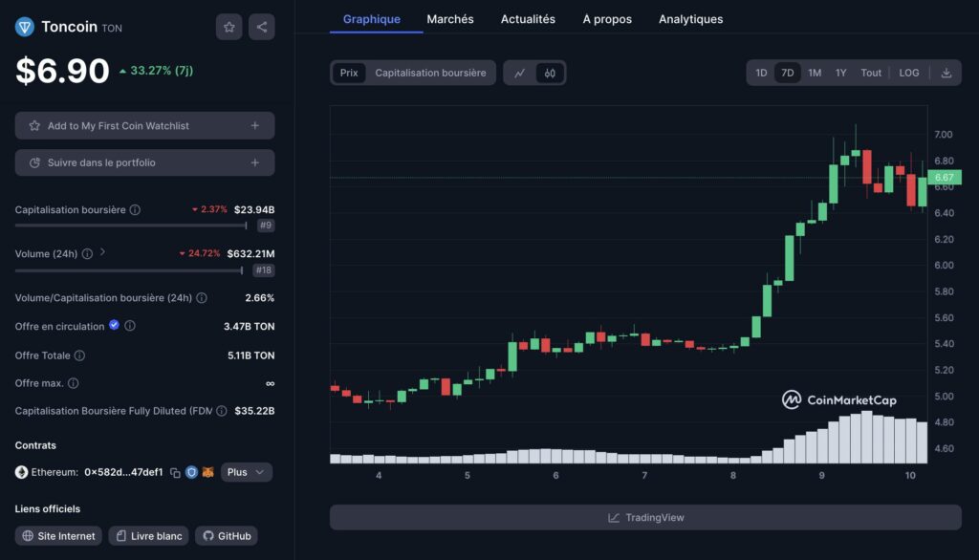Toggle chart to Prix view
Image resolution: width=979 pixels, height=560 pixels.
point(349,73)
